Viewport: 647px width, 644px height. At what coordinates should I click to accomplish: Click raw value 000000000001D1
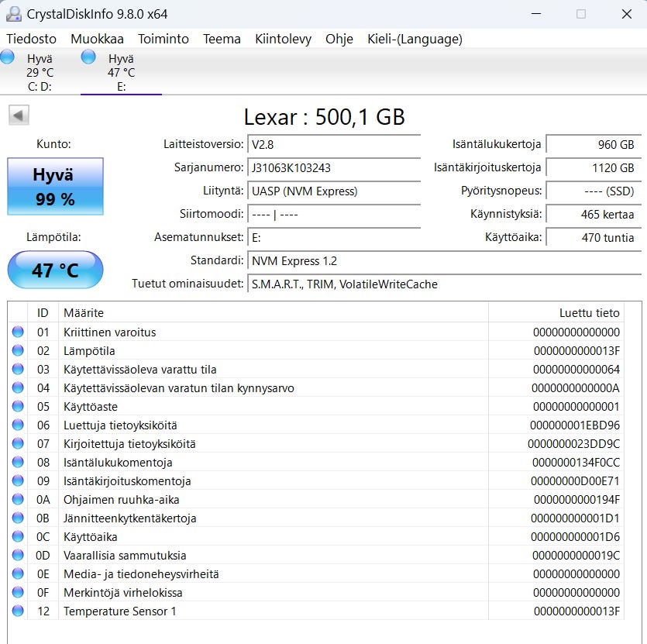575,518
